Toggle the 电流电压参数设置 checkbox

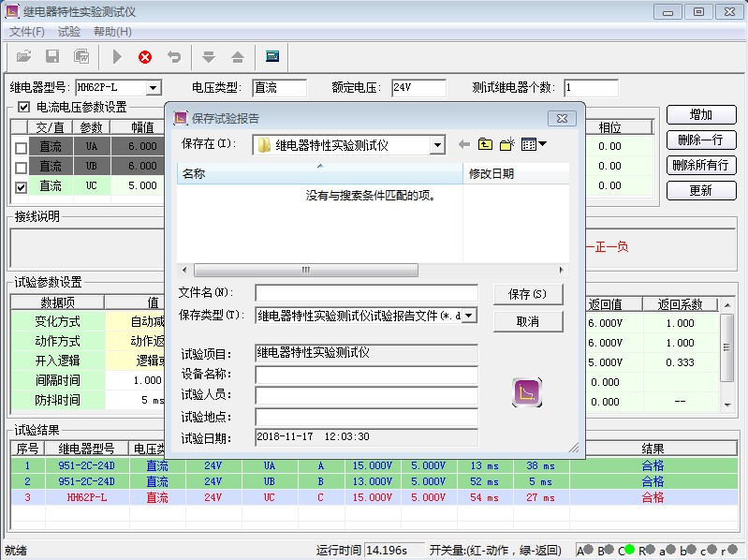click(23, 108)
